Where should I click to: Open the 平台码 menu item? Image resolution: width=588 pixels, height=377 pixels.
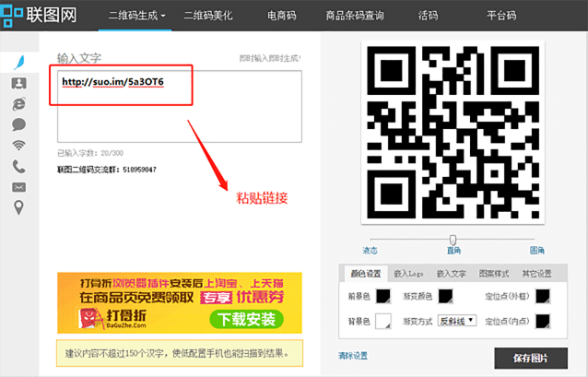point(501,16)
